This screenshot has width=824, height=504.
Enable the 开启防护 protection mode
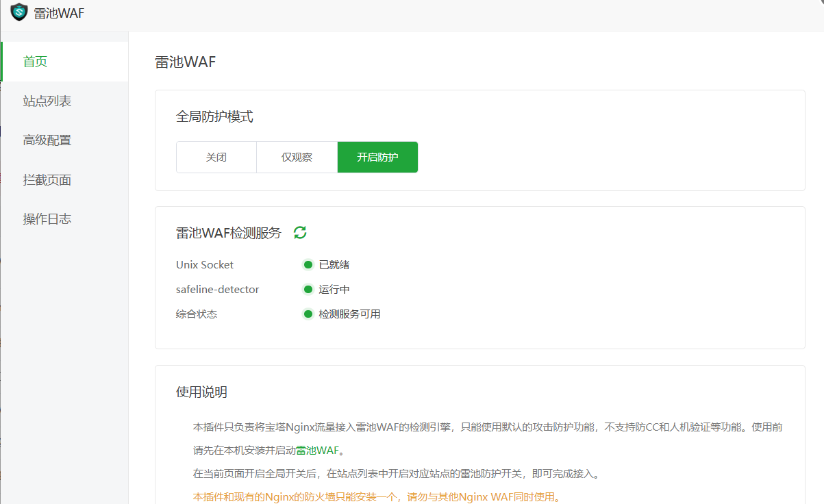click(x=377, y=157)
